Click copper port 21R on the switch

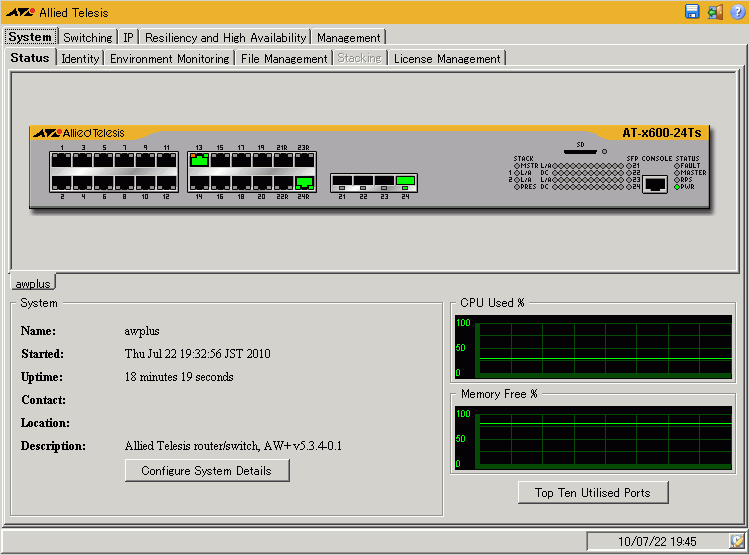coord(283,160)
